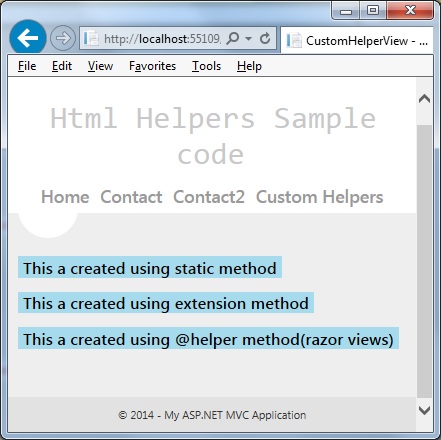The image size is (441, 440).
Task: Open the View menu
Action: 100,66
